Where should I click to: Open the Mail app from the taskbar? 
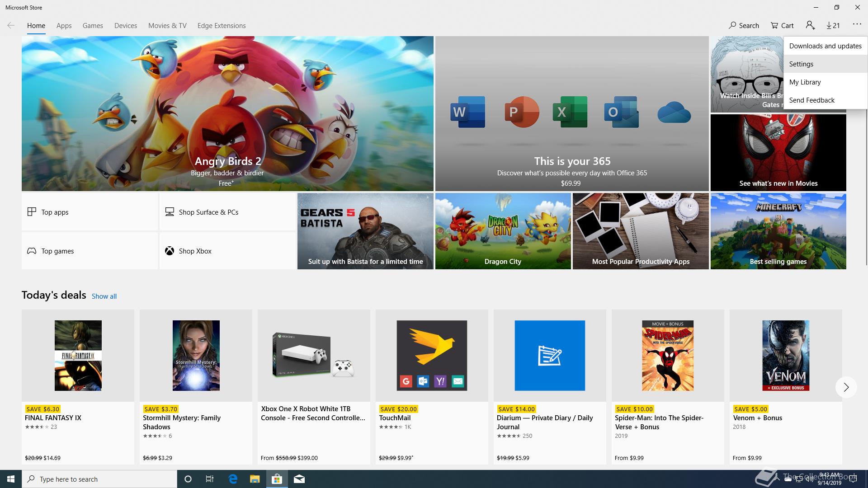299,479
